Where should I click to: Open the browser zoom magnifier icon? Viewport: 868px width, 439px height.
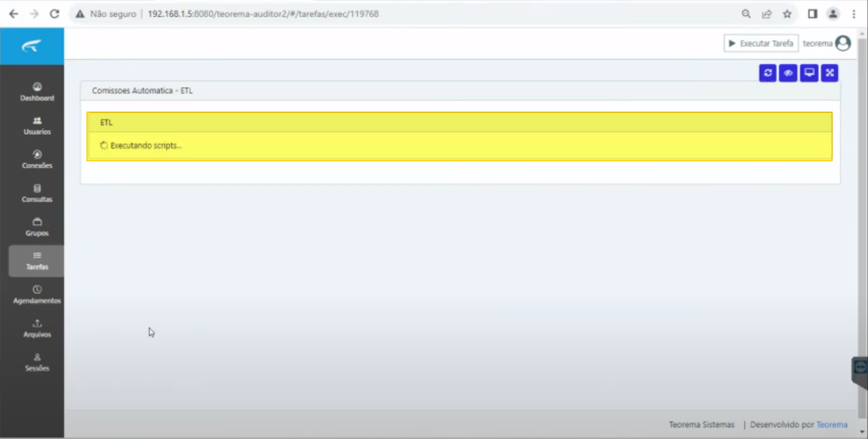point(746,14)
